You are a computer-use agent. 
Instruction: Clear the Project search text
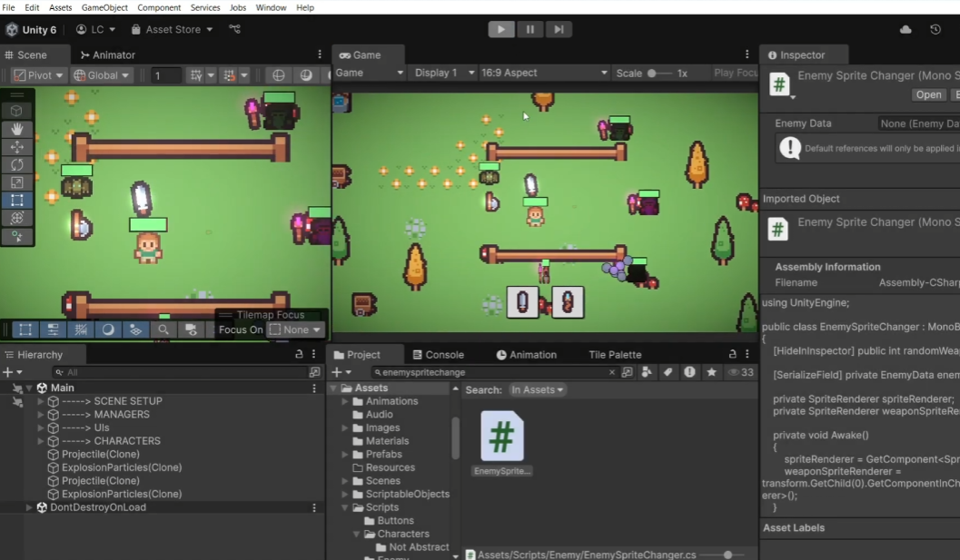click(611, 372)
